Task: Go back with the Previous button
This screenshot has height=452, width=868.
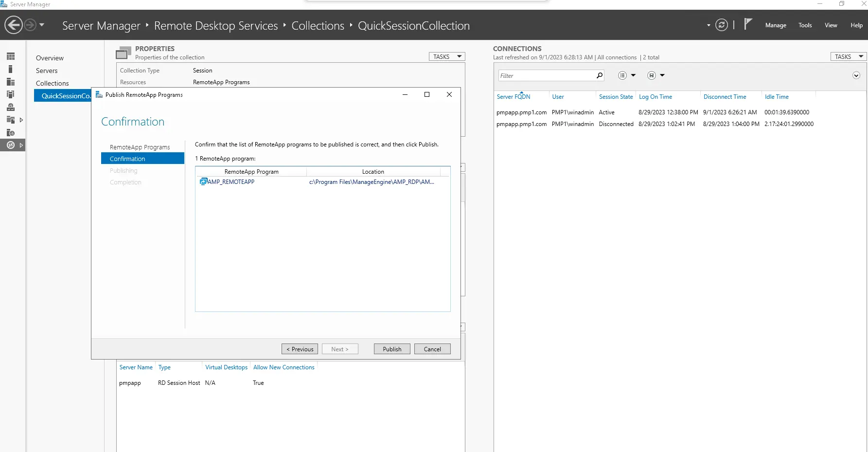Action: click(x=300, y=349)
